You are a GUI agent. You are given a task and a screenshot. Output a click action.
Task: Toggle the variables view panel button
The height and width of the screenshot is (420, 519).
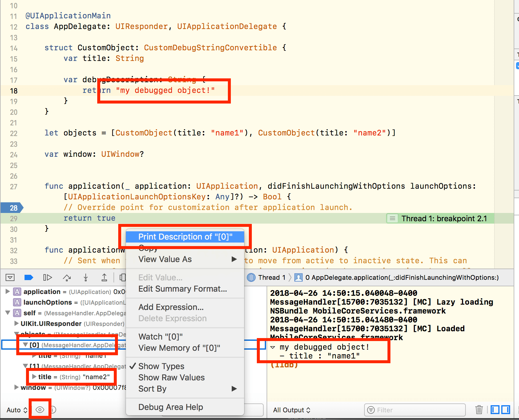click(x=495, y=410)
